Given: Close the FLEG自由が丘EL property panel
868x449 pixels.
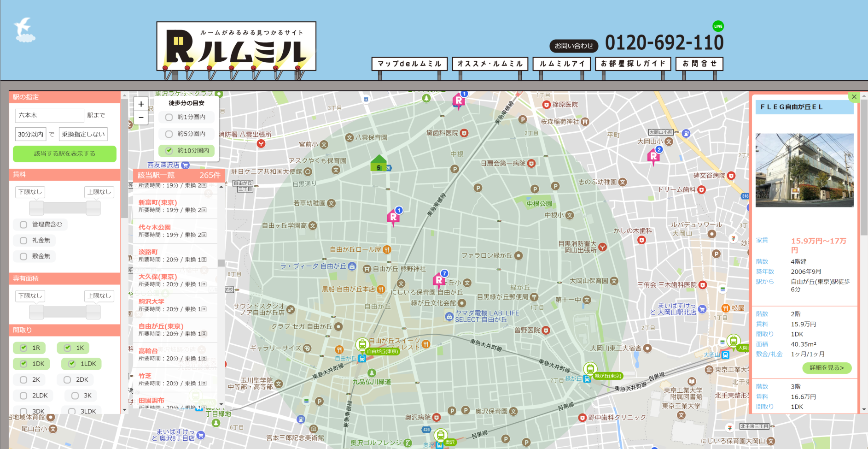Looking at the screenshot, I should [854, 97].
